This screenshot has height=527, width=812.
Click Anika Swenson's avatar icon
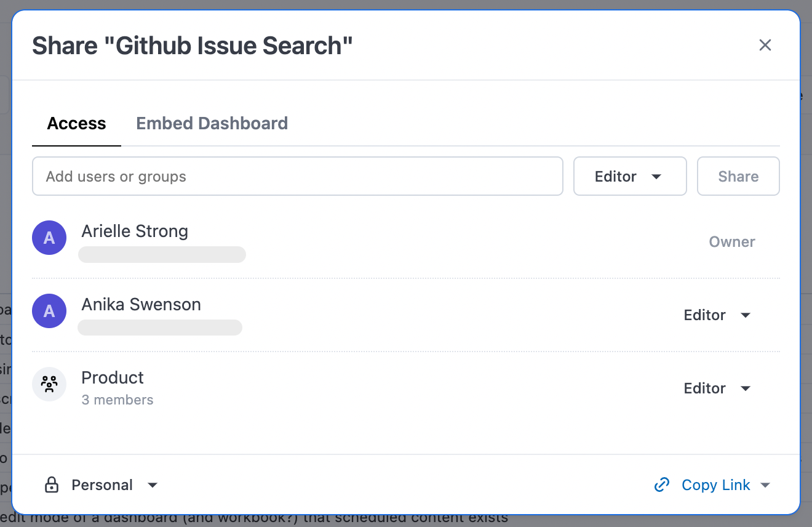click(49, 311)
